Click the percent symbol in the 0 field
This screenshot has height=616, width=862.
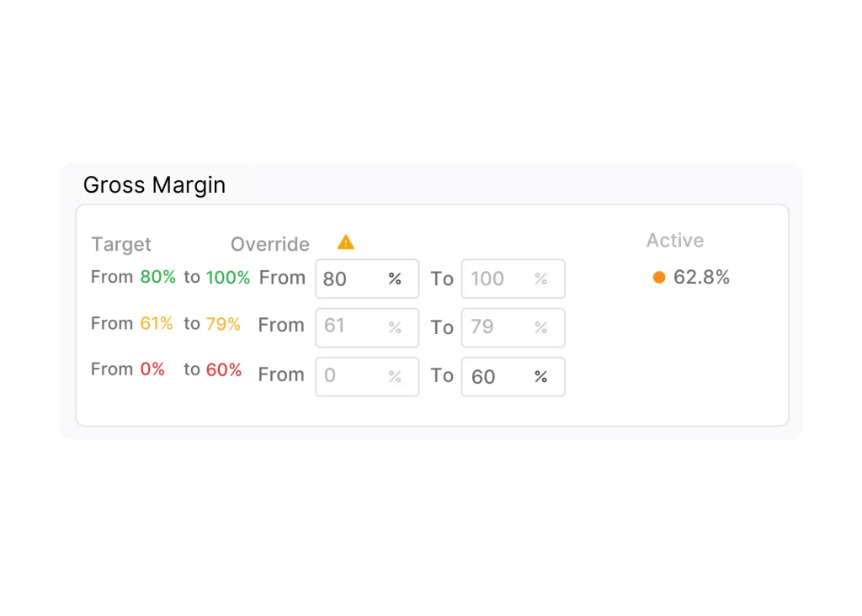point(395,377)
